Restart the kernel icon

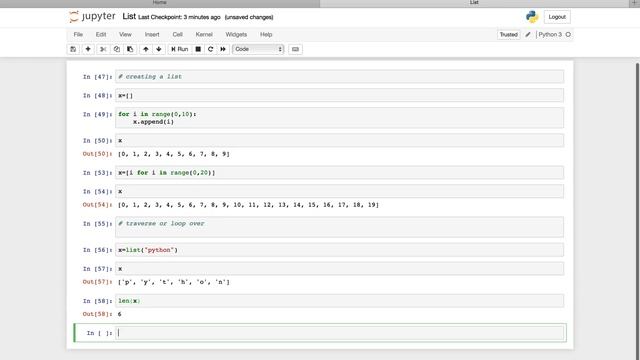pos(211,49)
